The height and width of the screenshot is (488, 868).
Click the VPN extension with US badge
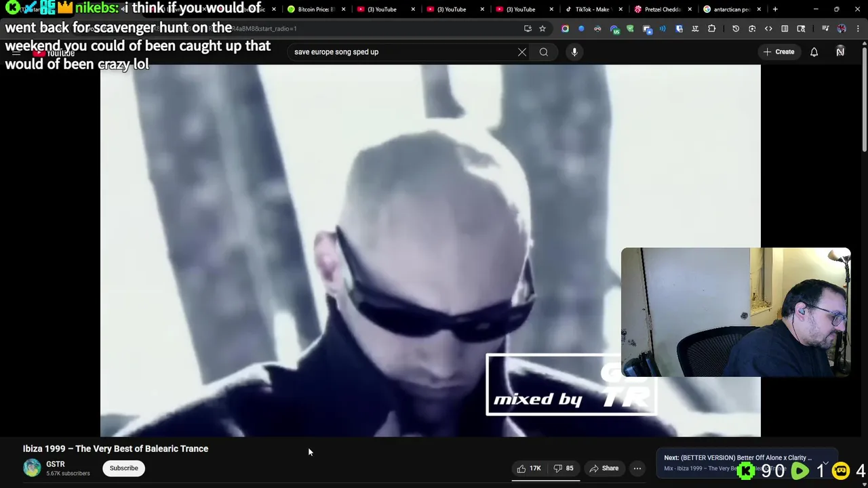tap(614, 28)
